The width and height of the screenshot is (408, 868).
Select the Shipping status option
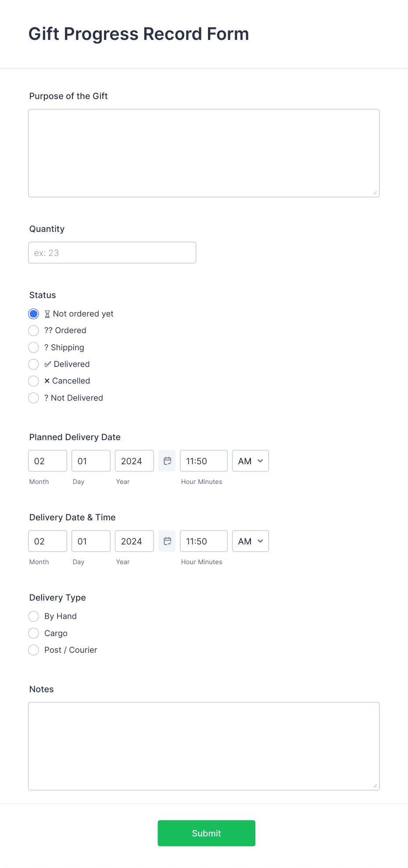[x=33, y=347]
